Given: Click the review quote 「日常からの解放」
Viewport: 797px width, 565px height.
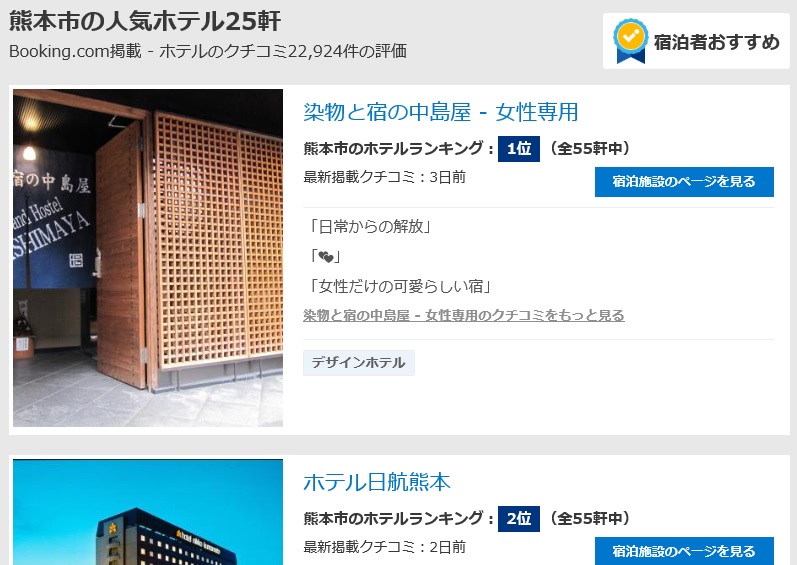Looking at the screenshot, I should 370,226.
